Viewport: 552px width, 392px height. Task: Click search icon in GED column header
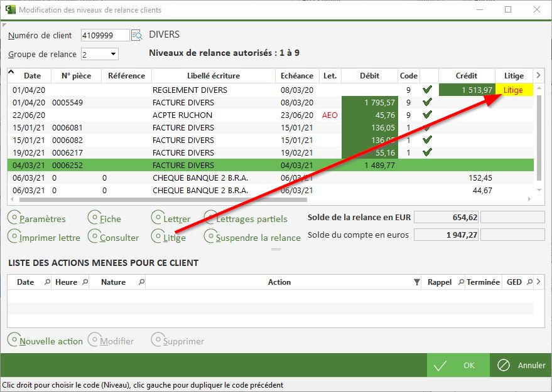click(x=529, y=282)
